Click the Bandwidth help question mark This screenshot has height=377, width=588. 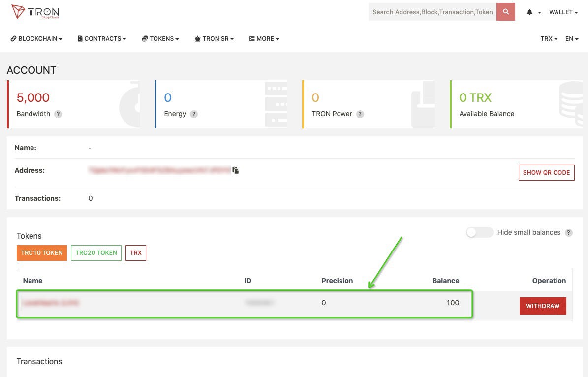click(58, 114)
